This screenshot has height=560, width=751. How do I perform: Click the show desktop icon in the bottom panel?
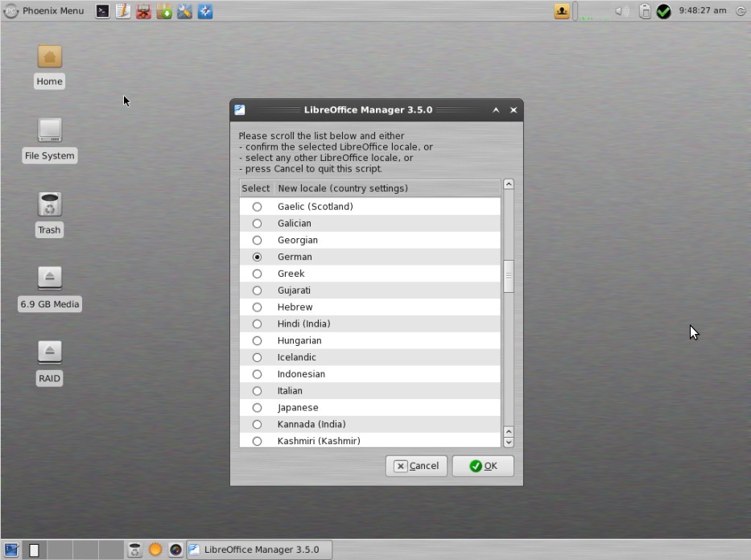[x=11, y=550]
